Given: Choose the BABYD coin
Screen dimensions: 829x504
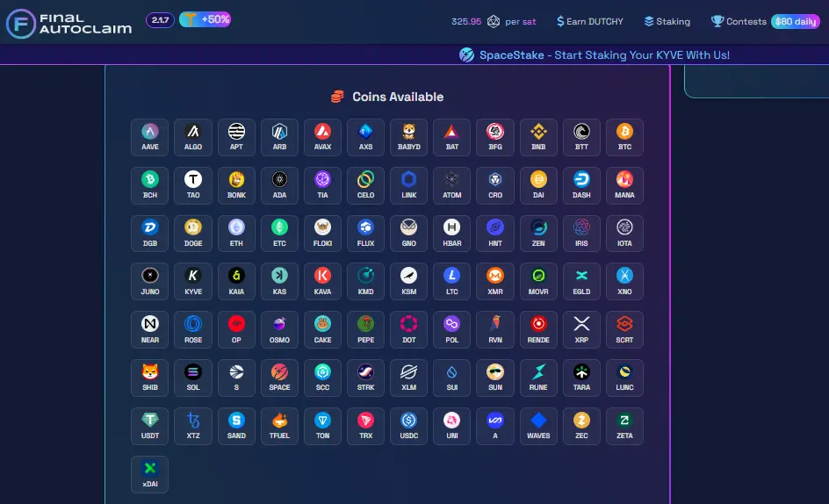Looking at the screenshot, I should tap(408, 138).
